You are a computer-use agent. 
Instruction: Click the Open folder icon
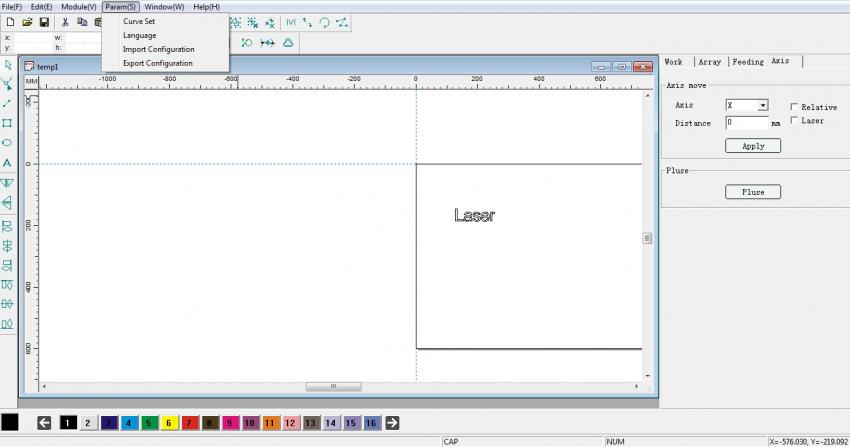[x=27, y=22]
